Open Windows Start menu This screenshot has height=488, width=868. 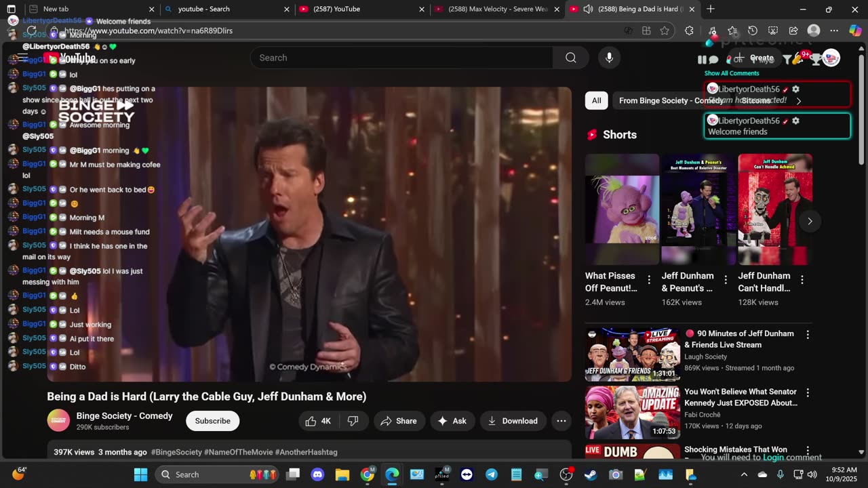point(140,474)
